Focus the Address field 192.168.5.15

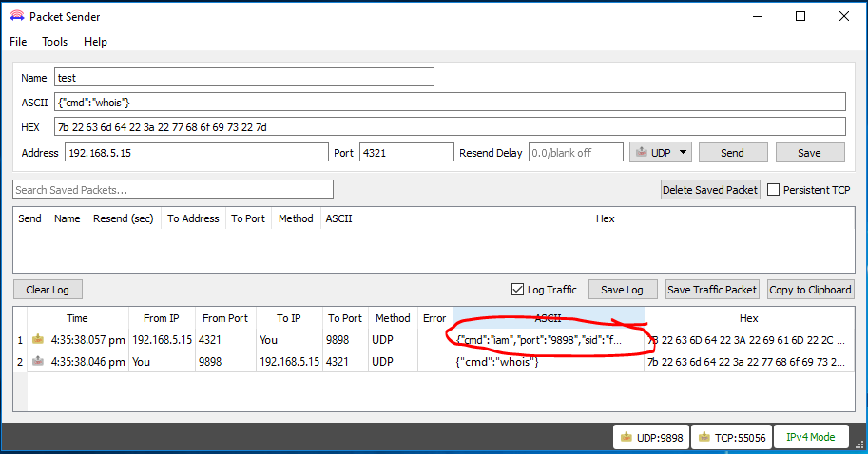pyautogui.click(x=197, y=153)
